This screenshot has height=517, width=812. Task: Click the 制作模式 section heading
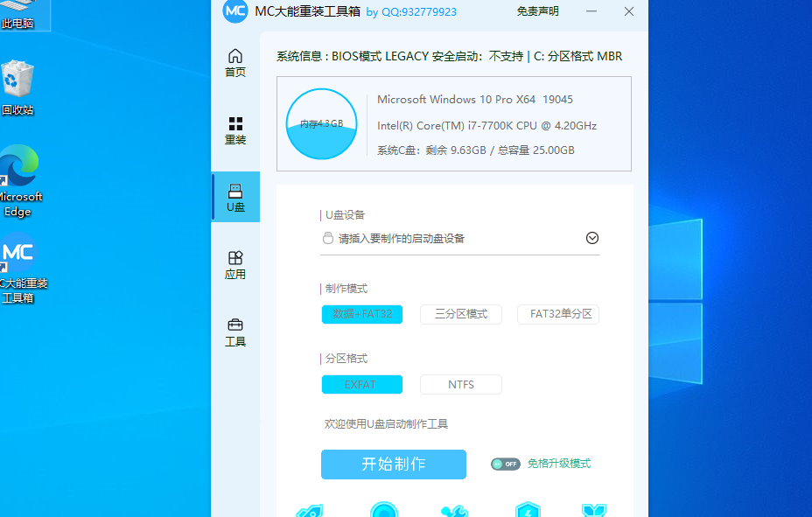346,289
